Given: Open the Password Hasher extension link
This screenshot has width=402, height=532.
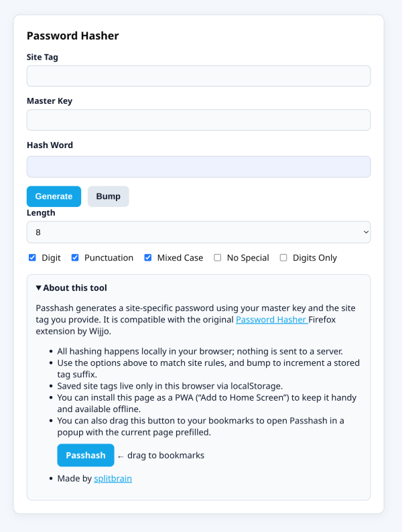Looking at the screenshot, I should [x=271, y=320].
